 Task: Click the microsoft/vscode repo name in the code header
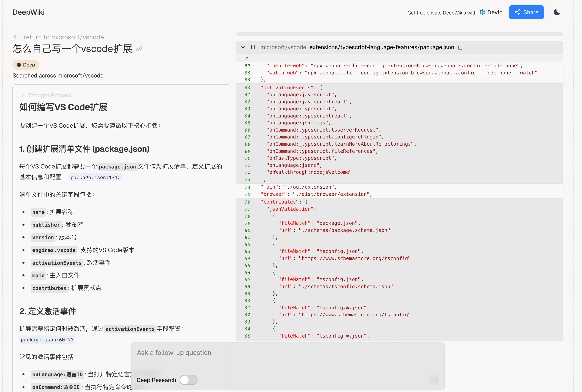point(283,47)
